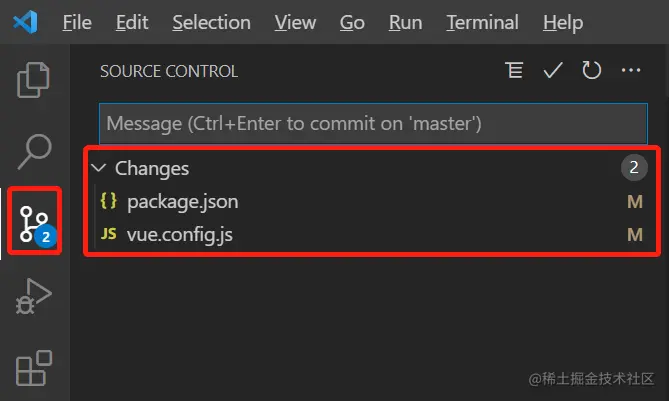Open the File menu
Screen dimensions: 669x401
pos(77,22)
